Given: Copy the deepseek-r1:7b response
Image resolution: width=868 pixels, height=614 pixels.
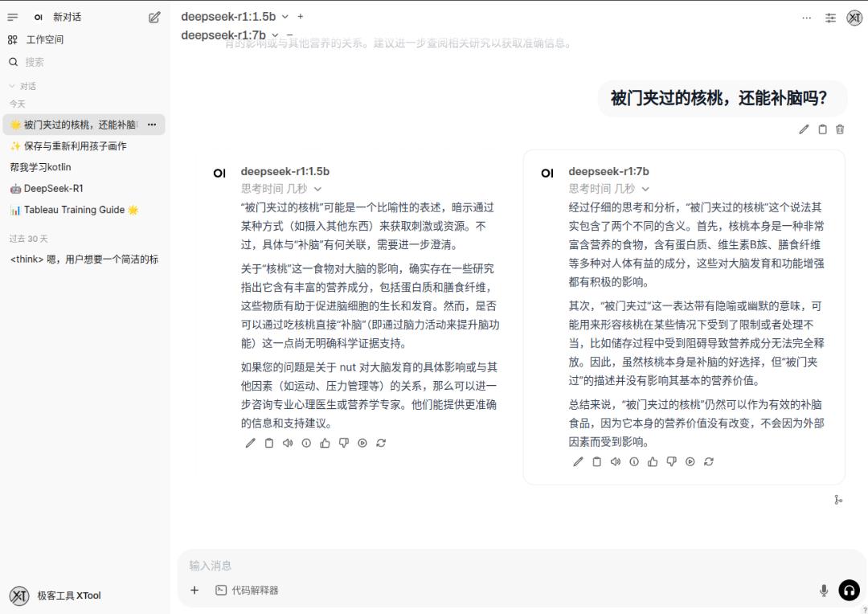Looking at the screenshot, I should point(596,462).
